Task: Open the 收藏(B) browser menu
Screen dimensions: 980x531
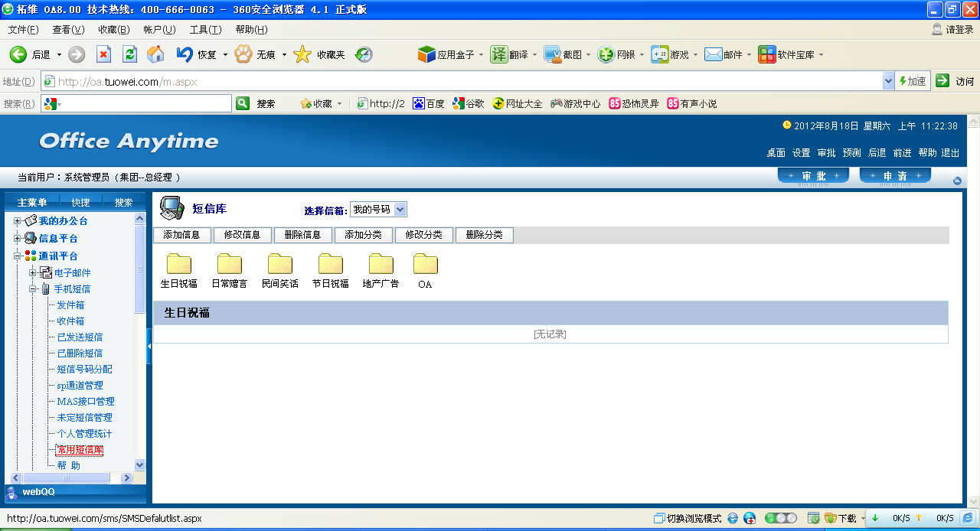Action: coord(113,30)
